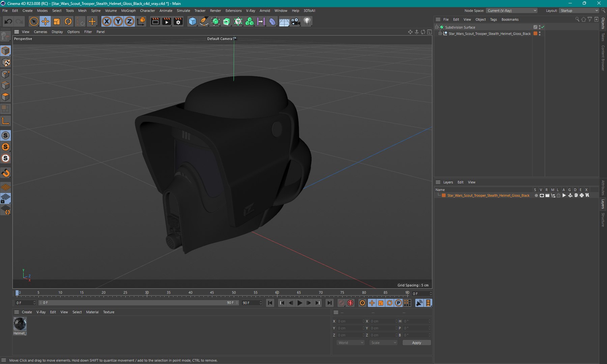The width and height of the screenshot is (607, 364).
Task: Collapse the Subdivision Surface tree node
Action: pos(437,27)
